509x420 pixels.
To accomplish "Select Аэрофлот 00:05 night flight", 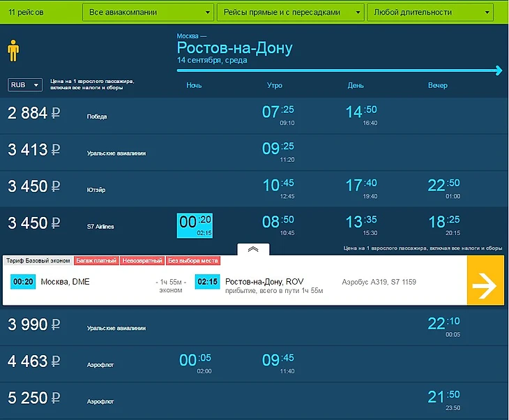I will click(195, 363).
